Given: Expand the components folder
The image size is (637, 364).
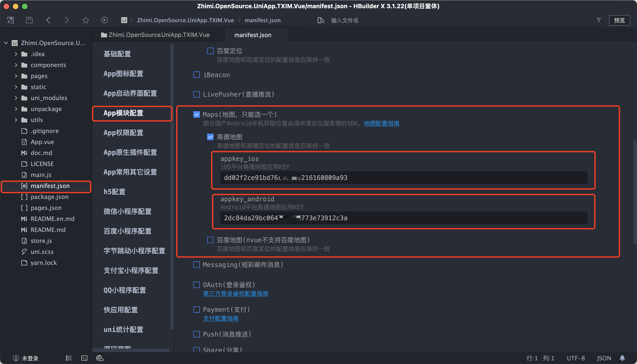Looking at the screenshot, I should [x=16, y=65].
